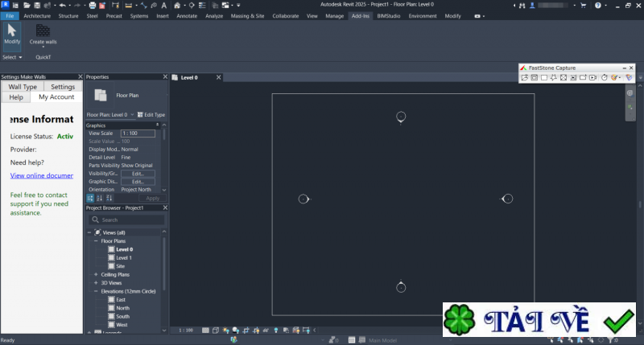Image resolution: width=644 pixels, height=345 pixels.
Task: Click the Open folder icon in toolbar
Action: click(x=27, y=5)
